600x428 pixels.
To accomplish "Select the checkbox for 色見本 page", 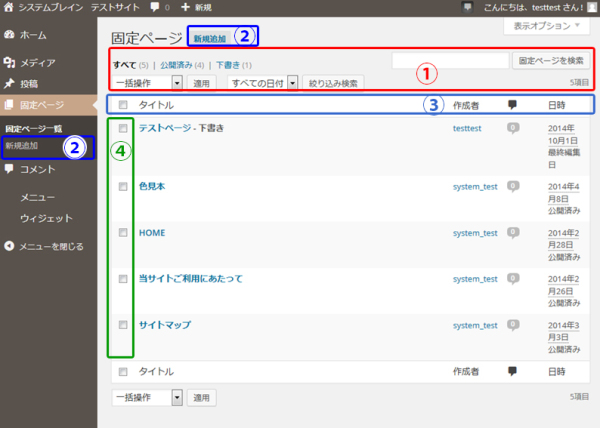I will pos(123,186).
